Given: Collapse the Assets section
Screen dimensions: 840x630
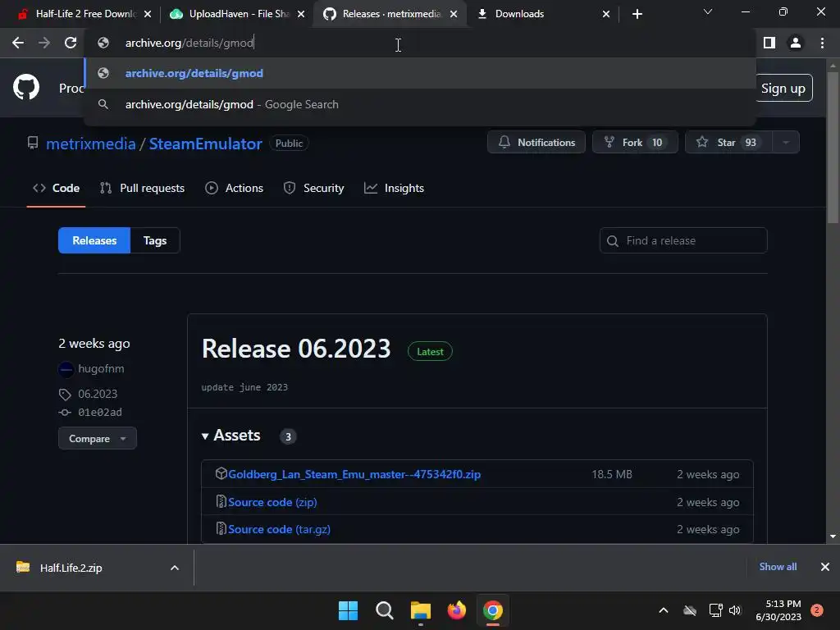Looking at the screenshot, I should 231,436.
